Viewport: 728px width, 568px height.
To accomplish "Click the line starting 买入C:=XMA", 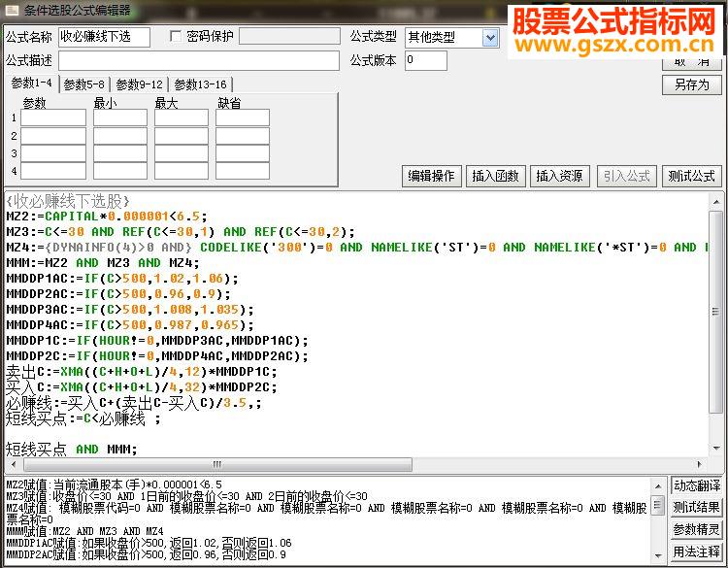I will pyautogui.click(x=142, y=386).
